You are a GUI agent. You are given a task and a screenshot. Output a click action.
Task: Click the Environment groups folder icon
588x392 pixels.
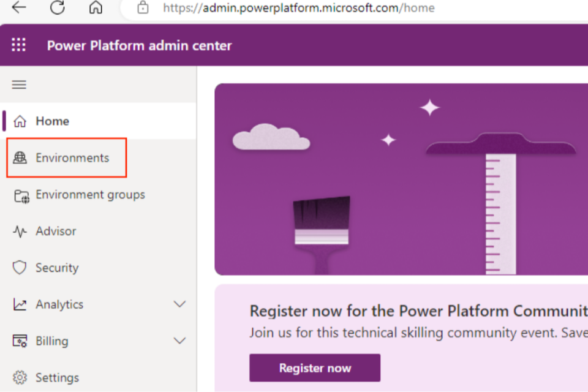pos(21,195)
